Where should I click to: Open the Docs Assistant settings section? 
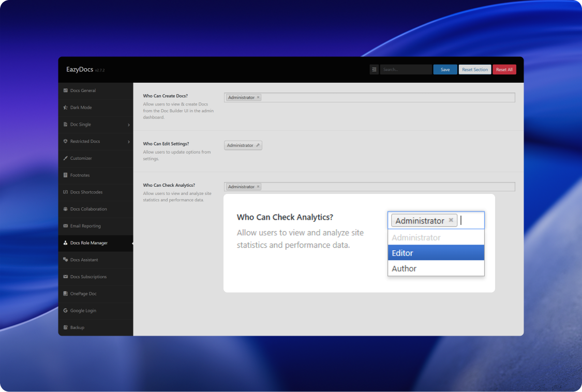84,260
